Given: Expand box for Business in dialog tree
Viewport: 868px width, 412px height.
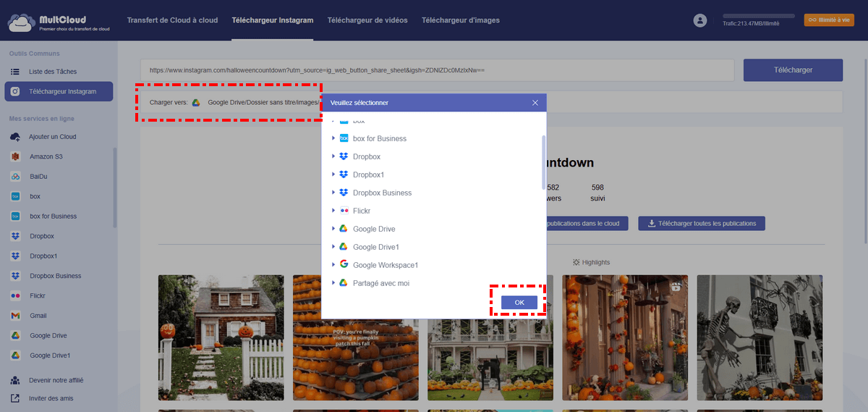Looking at the screenshot, I should point(333,138).
